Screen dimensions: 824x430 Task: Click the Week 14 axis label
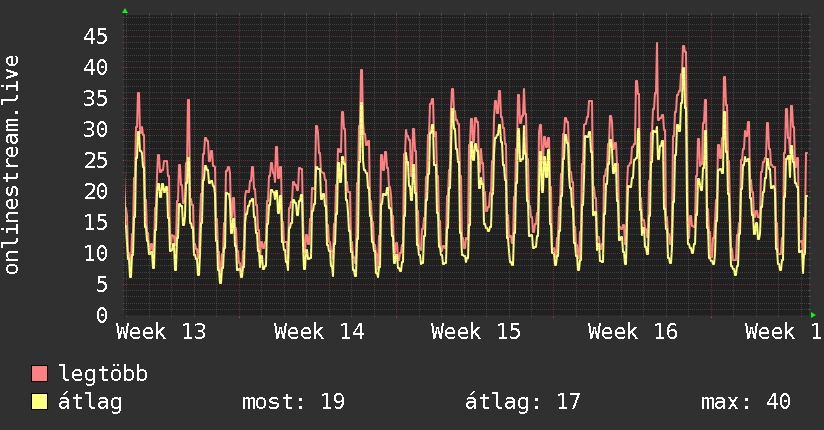[x=319, y=332]
